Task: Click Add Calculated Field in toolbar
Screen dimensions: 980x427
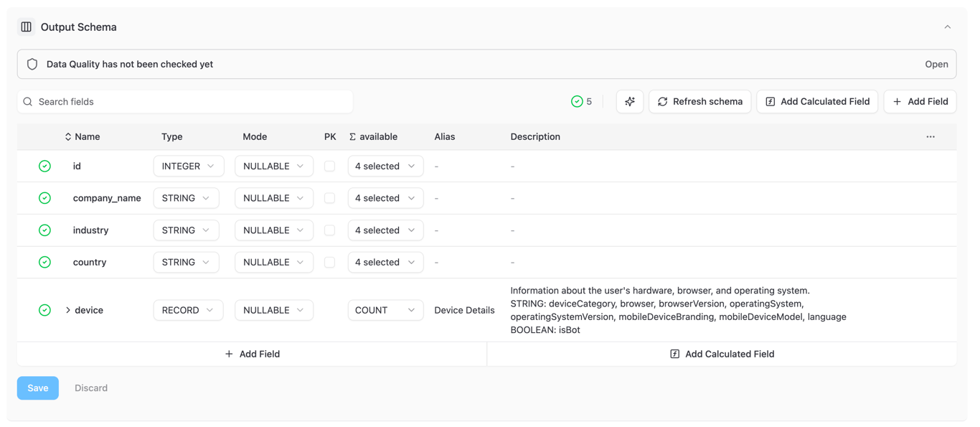Action: coord(817,102)
